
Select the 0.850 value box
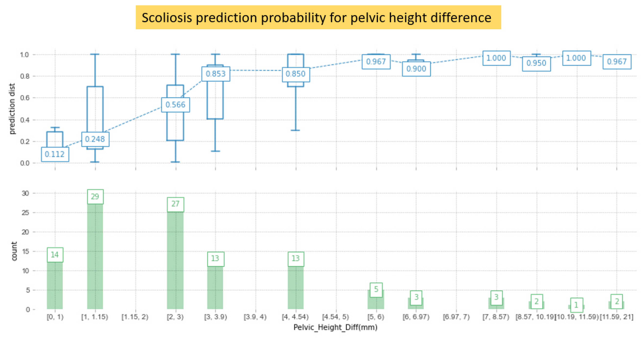[296, 74]
